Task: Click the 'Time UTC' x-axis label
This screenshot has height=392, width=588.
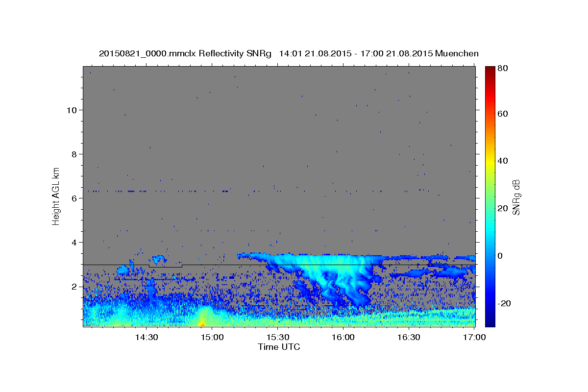Action: (279, 347)
